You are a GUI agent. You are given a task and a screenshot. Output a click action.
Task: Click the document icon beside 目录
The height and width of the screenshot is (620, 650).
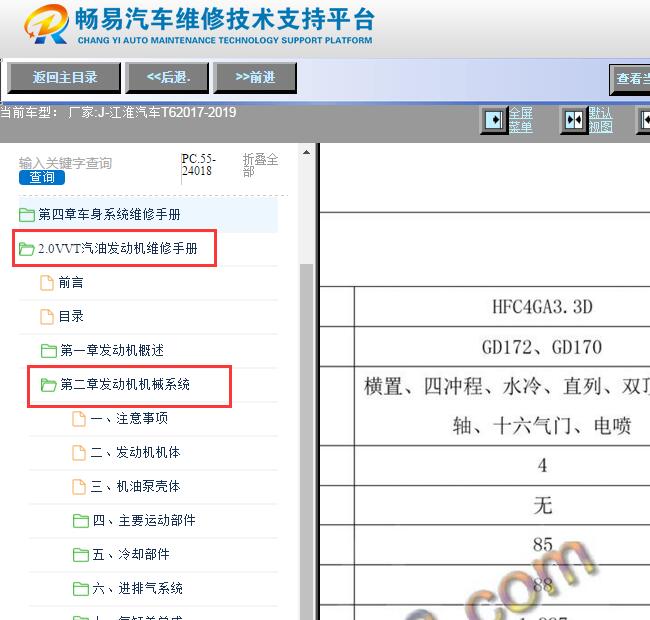(x=47, y=317)
